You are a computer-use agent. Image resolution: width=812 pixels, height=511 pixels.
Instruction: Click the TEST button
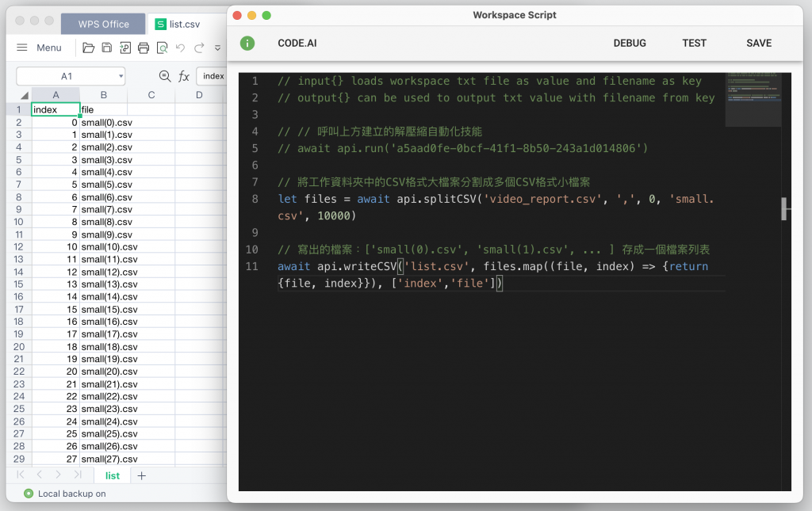694,44
